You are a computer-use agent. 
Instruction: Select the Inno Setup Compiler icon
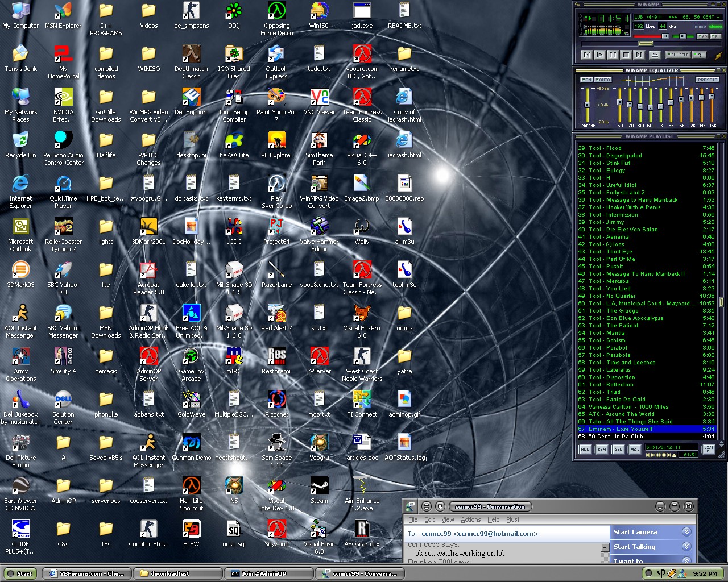234,105
